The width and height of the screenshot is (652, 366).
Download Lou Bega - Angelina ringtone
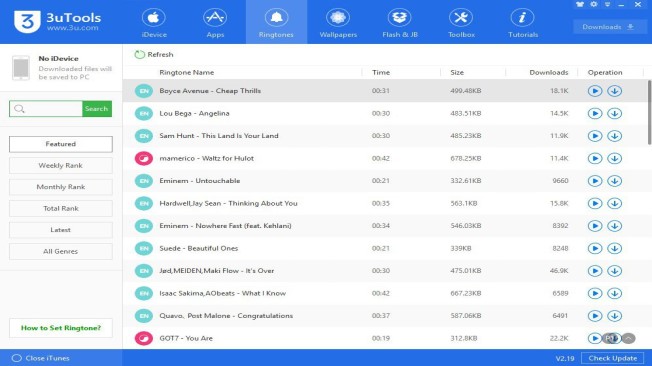pos(615,113)
